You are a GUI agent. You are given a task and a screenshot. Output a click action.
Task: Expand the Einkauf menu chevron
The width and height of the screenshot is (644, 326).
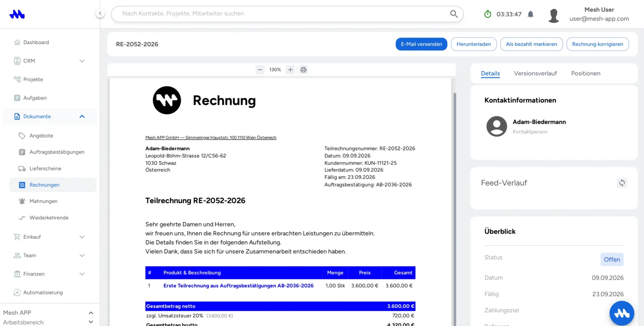(82, 237)
